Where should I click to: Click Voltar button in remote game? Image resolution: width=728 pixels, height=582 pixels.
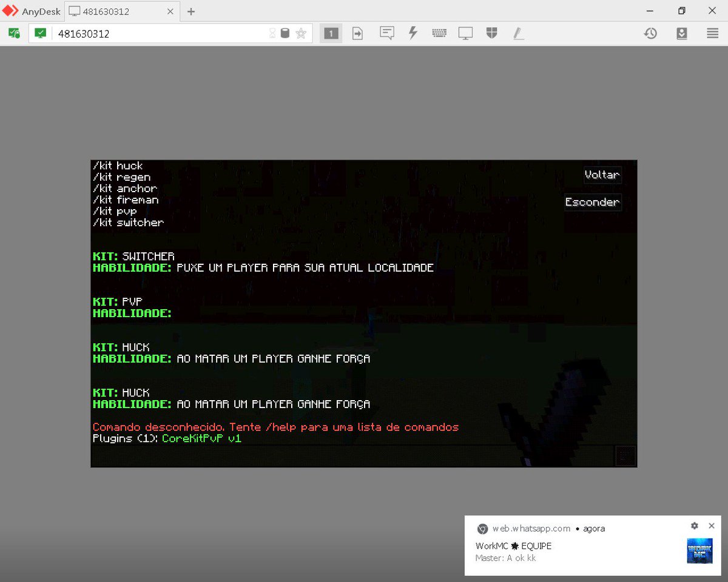pyautogui.click(x=602, y=175)
